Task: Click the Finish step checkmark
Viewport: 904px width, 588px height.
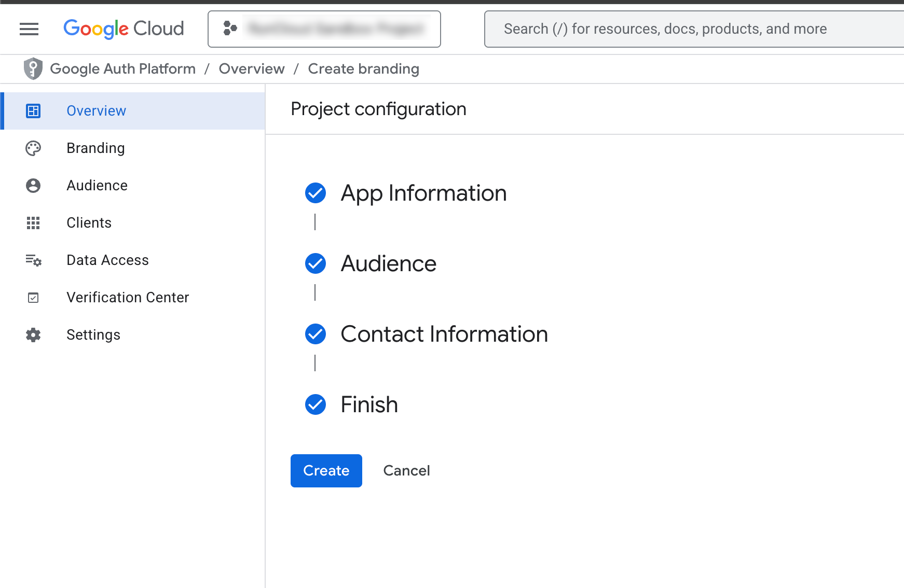Action: click(316, 404)
